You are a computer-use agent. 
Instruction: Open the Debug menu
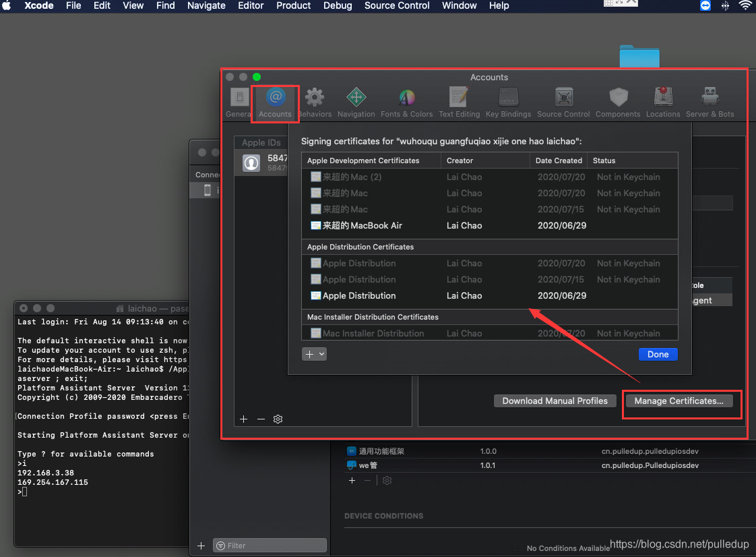338,6
